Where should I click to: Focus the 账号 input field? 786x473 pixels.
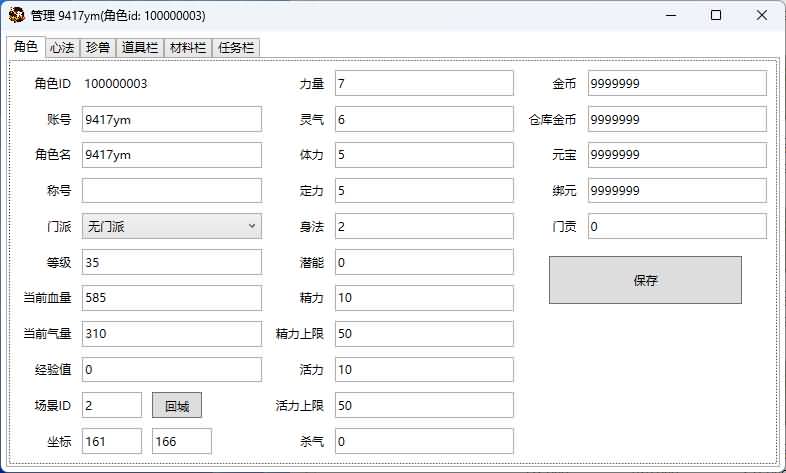pos(172,119)
